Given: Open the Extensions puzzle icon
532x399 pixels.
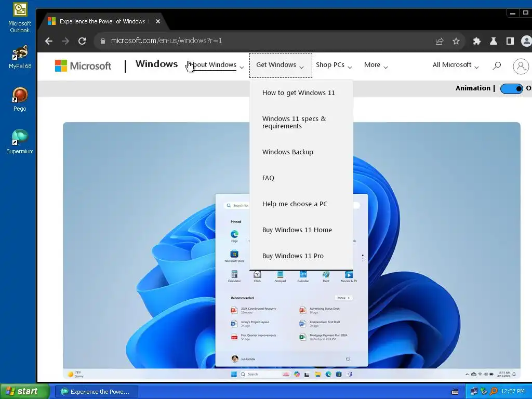Looking at the screenshot, I should (477, 41).
